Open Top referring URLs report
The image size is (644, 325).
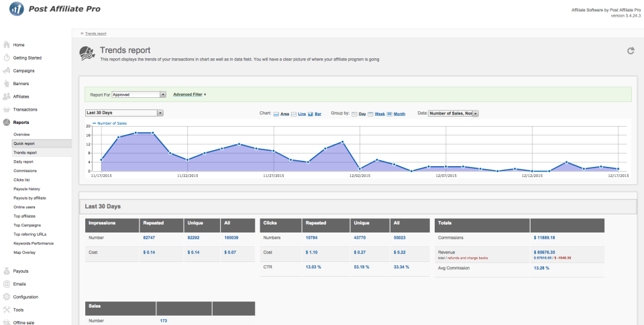click(30, 235)
